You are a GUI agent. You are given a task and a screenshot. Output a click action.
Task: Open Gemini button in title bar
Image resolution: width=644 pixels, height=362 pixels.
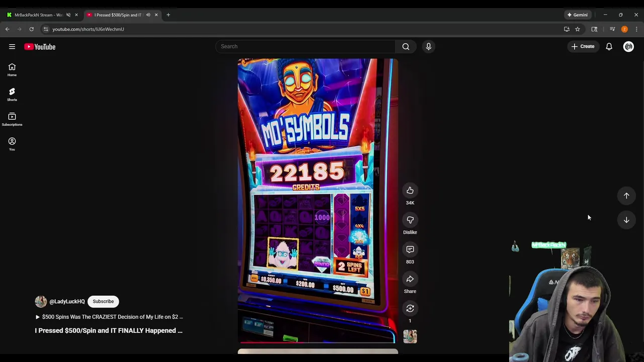[578, 15]
